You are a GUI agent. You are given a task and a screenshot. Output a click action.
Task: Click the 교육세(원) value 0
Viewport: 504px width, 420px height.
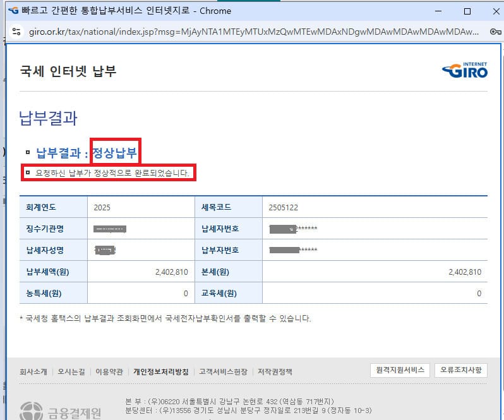pos(479,294)
